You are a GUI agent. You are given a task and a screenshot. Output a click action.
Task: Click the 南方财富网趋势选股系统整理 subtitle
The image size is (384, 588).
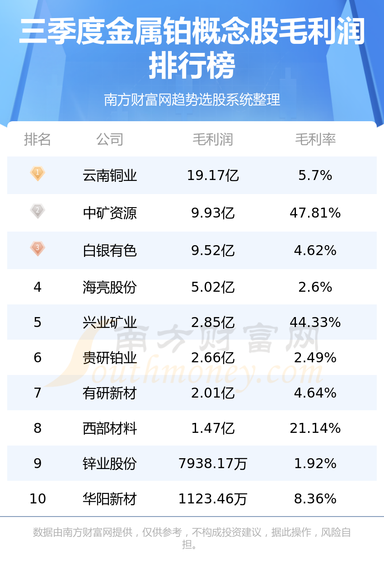tap(192, 100)
